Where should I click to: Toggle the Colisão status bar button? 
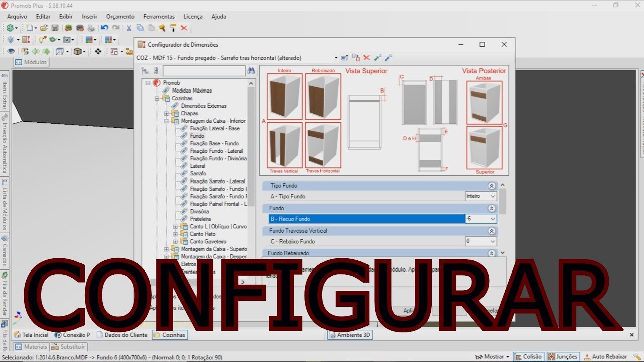coord(528,356)
